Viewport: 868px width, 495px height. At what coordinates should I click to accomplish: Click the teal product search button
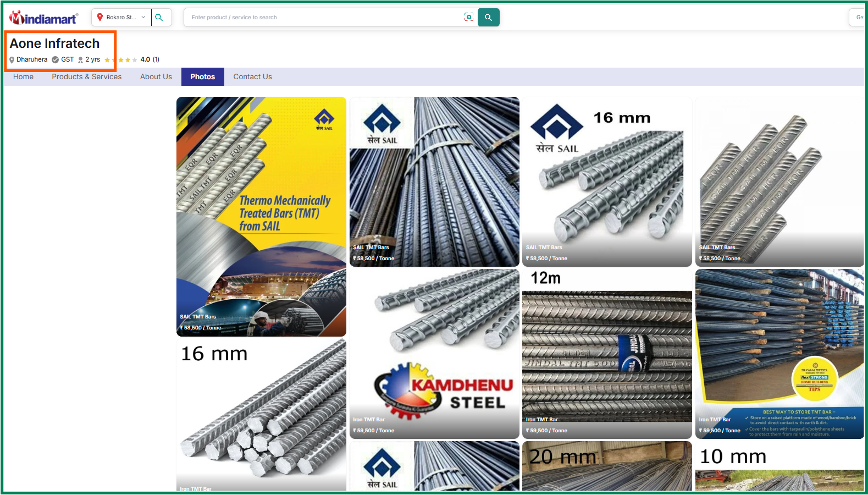(x=489, y=17)
